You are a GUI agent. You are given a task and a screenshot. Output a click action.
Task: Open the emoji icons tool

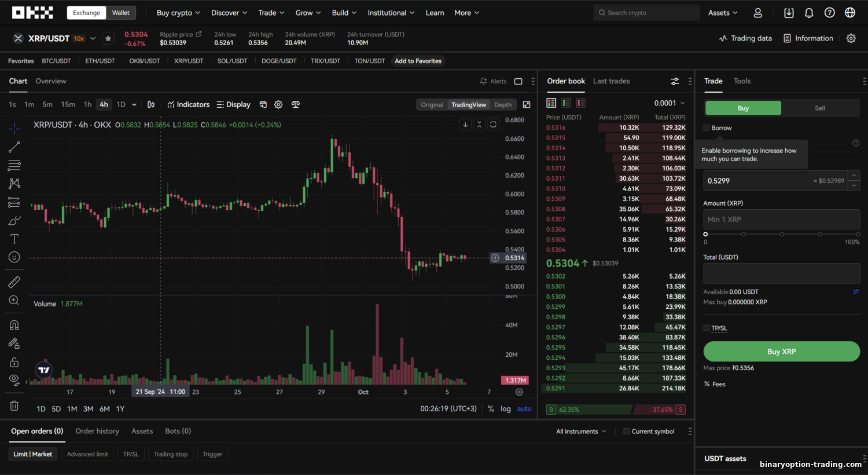tap(14, 257)
